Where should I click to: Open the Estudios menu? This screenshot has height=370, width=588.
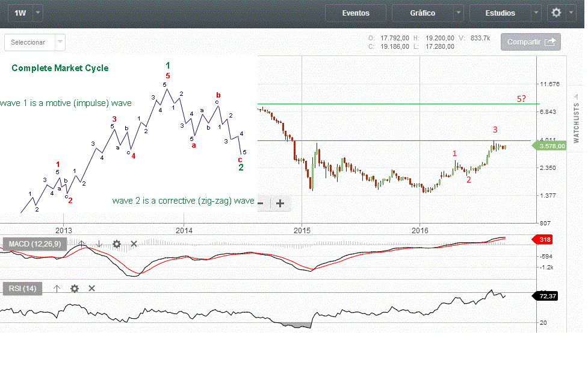pyautogui.click(x=500, y=13)
